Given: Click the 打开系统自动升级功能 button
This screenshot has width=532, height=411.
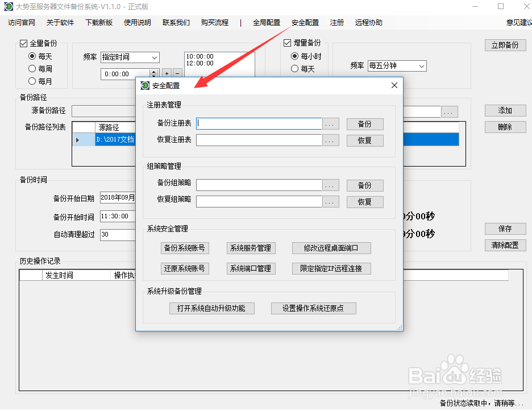Looking at the screenshot, I should click(211, 308).
